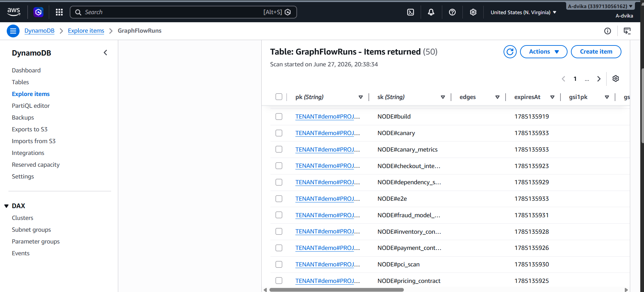Image resolution: width=644 pixels, height=292 pixels.
Task: Open the region selector United States (N. Virginia)
Action: point(523,12)
